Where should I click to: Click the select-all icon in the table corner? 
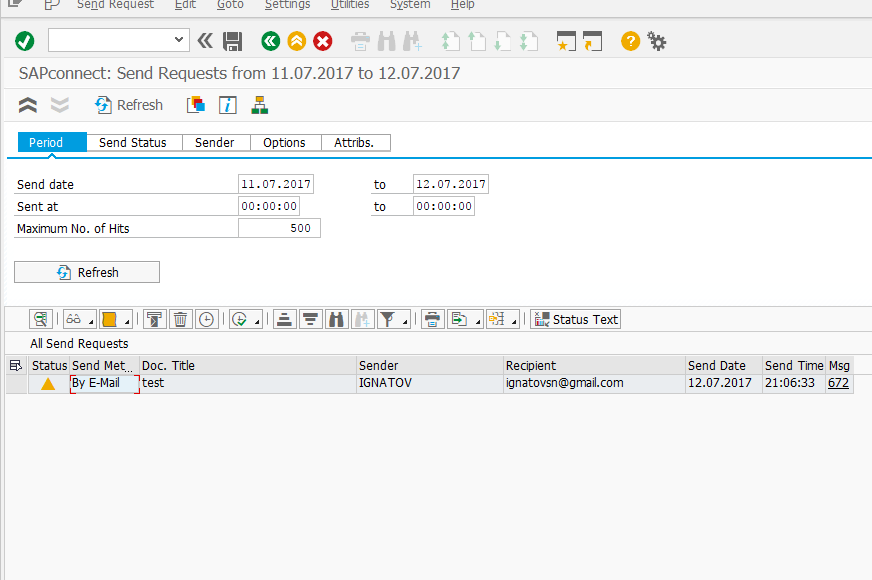pos(16,365)
